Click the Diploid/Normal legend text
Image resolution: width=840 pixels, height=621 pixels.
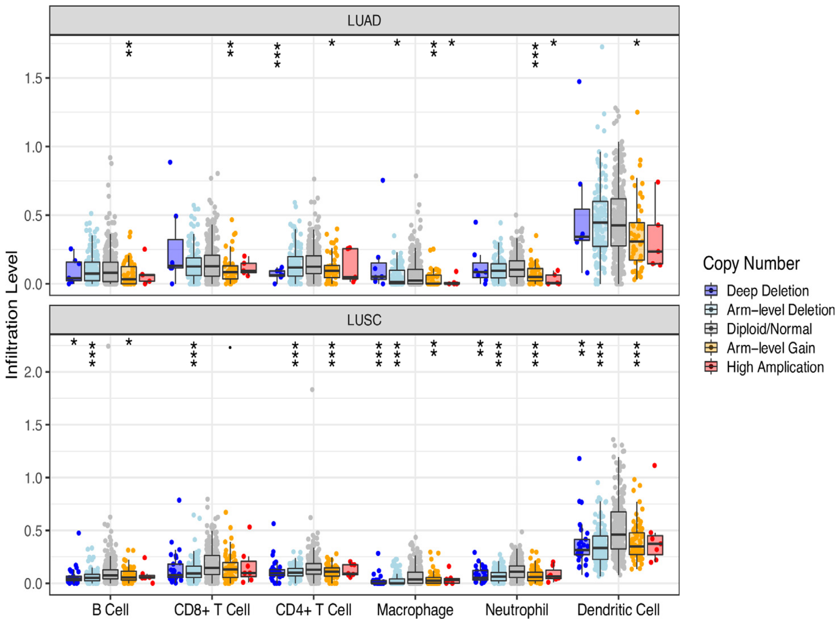pyautogui.click(x=769, y=329)
